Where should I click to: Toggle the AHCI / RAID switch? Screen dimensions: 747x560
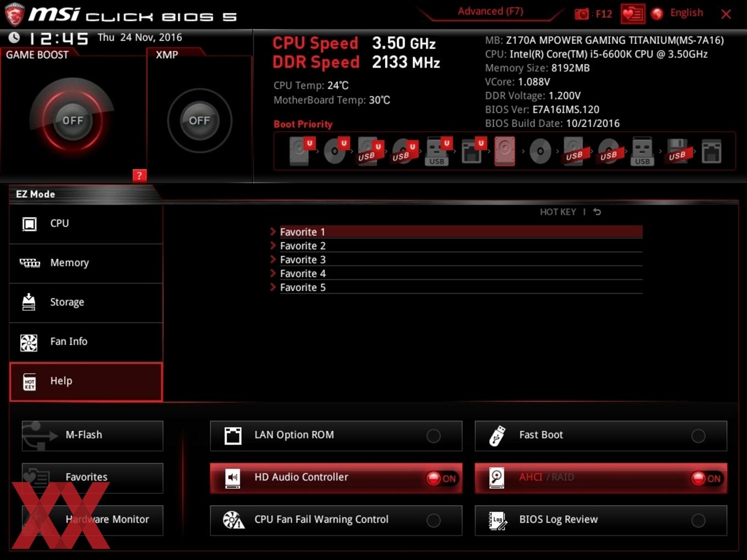point(601,478)
